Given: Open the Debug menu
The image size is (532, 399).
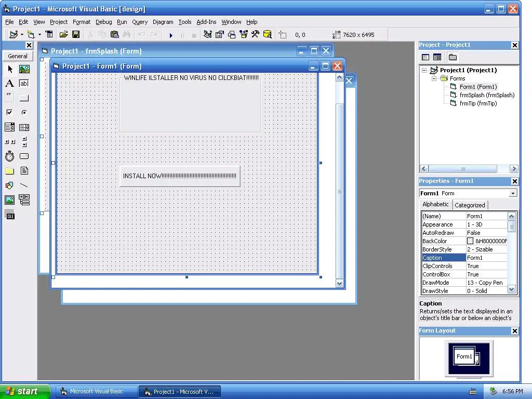Looking at the screenshot, I should pyautogui.click(x=103, y=22).
